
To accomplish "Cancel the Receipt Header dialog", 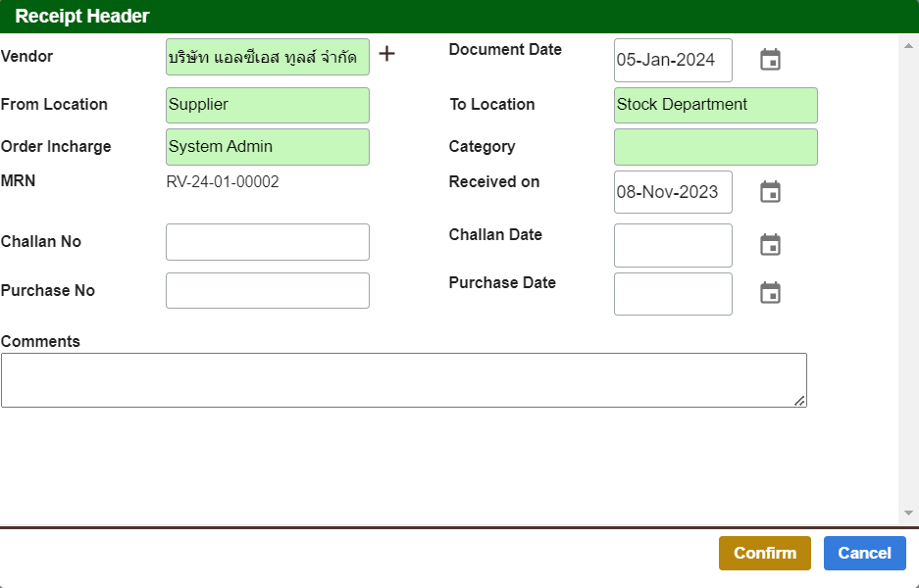I will tap(864, 553).
